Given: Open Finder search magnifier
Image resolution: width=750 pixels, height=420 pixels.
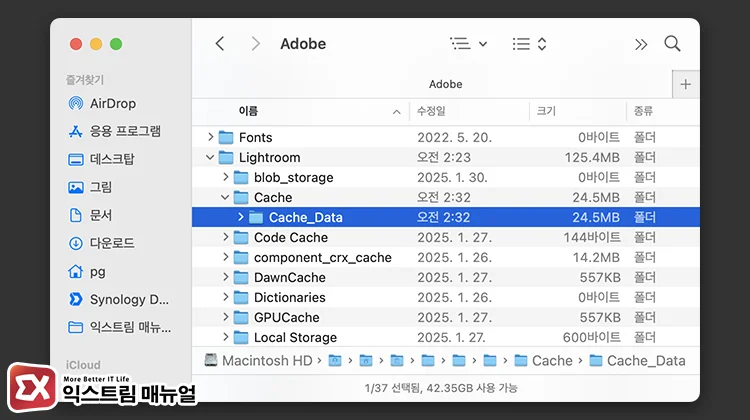Looking at the screenshot, I should point(672,44).
